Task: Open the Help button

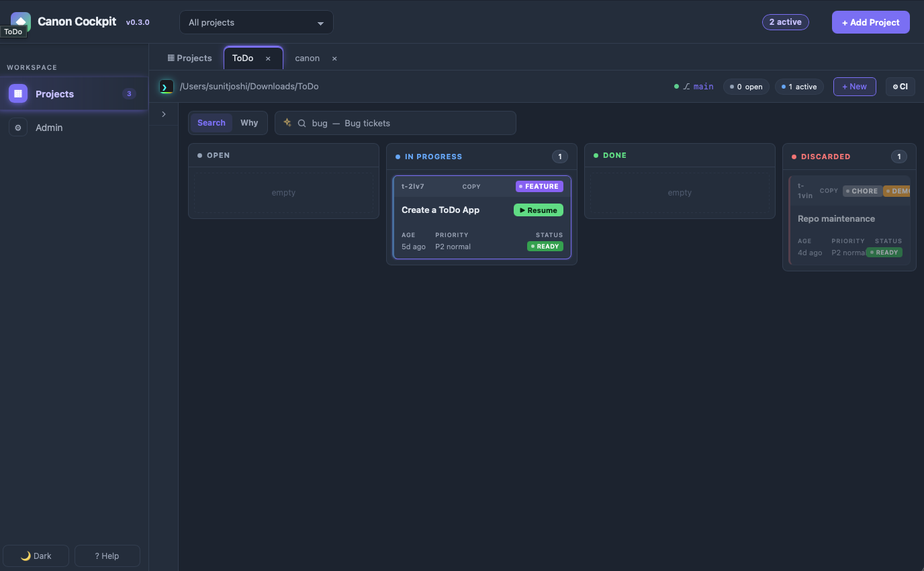Action: point(107,556)
